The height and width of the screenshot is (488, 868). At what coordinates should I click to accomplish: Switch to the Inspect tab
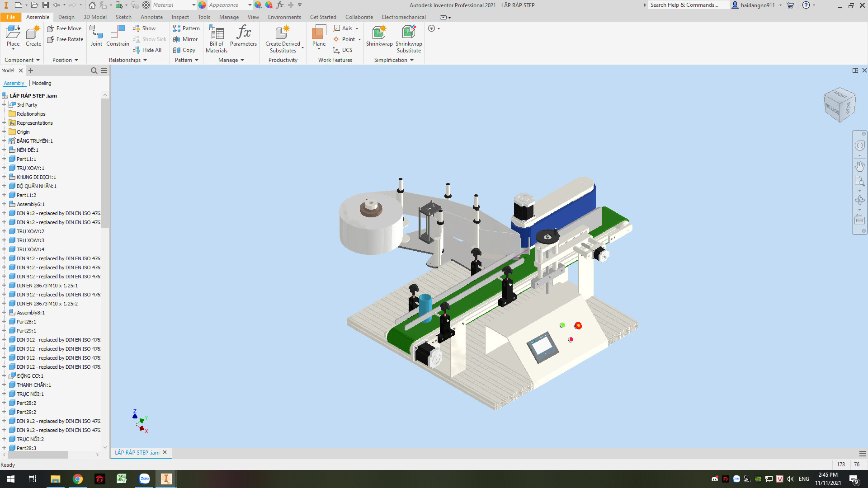click(180, 17)
